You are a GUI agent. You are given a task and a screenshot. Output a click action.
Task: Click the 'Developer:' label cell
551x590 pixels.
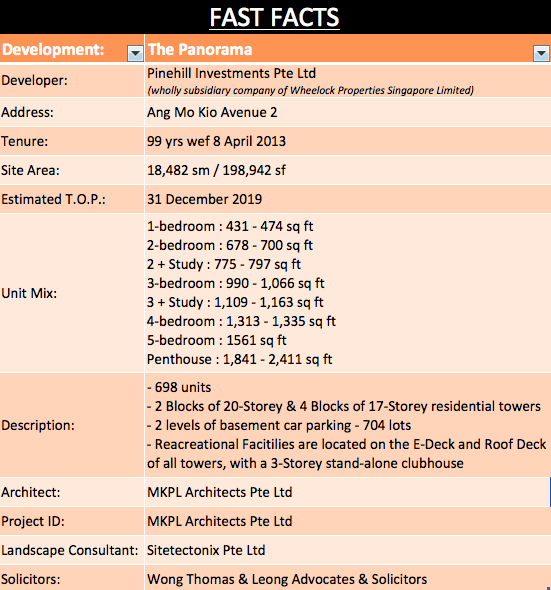click(72, 81)
